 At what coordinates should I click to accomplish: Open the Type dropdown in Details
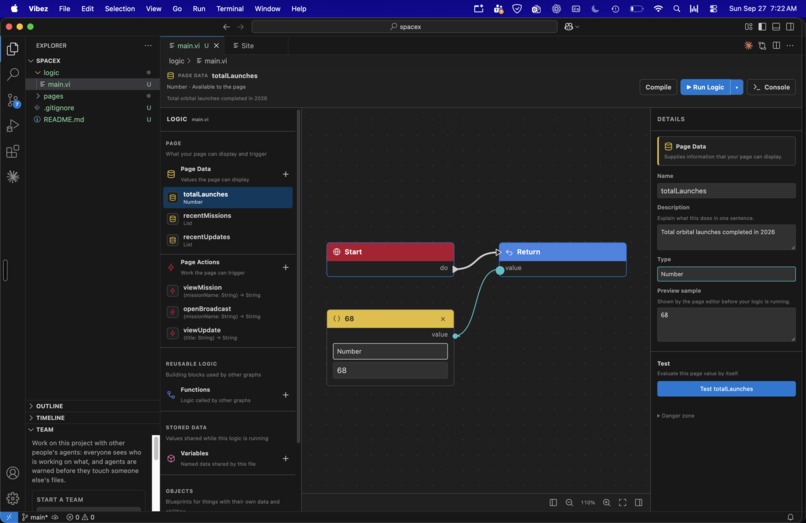click(726, 274)
